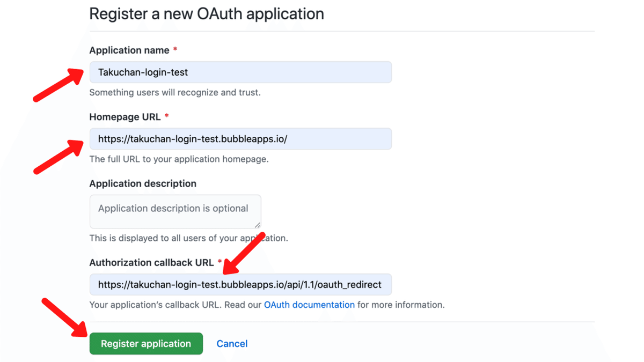The width and height of the screenshot is (644, 362).
Task: Click the "Application name" label
Action: (129, 50)
